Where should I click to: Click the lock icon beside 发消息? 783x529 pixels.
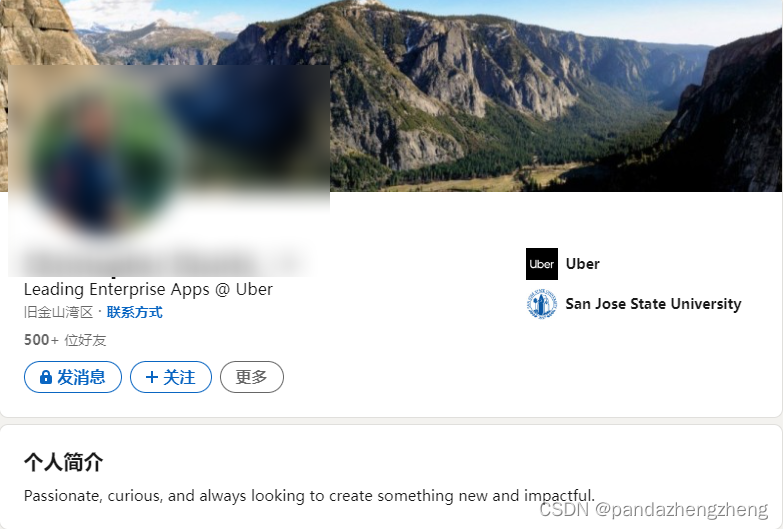click(45, 377)
